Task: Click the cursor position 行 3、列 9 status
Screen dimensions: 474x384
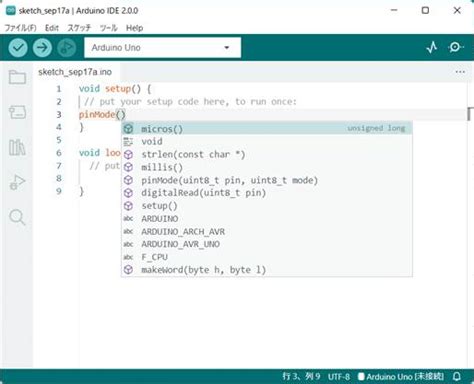Action: pos(301,377)
